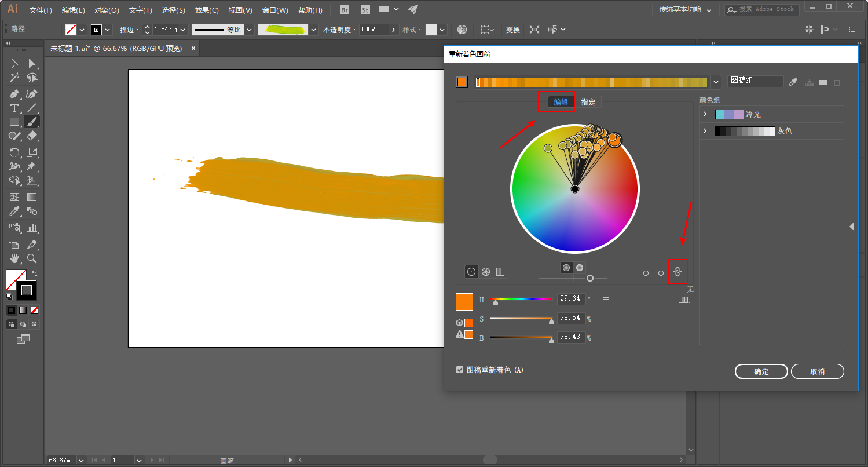Select the Gradient tool
The image size is (868, 467).
pyautogui.click(x=32, y=198)
